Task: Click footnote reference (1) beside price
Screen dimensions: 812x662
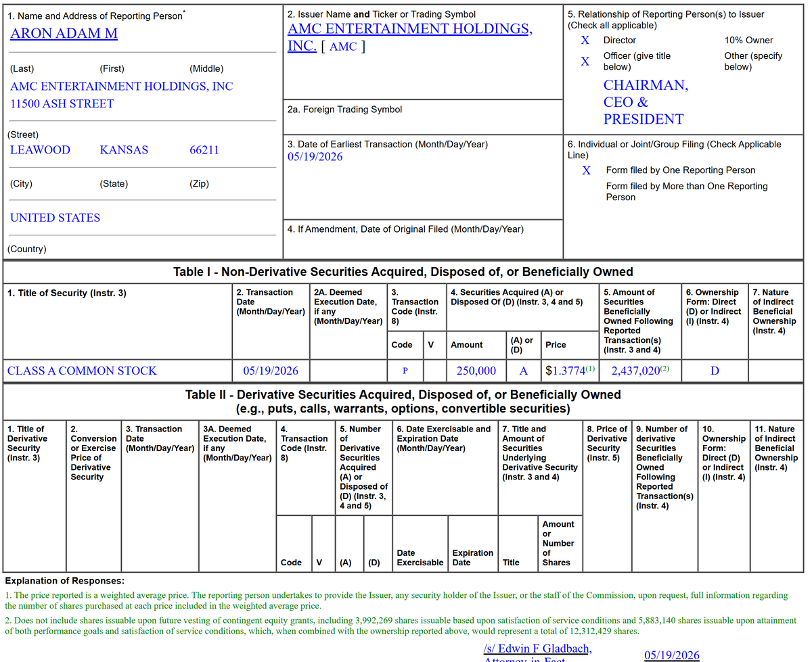Action: (x=590, y=369)
